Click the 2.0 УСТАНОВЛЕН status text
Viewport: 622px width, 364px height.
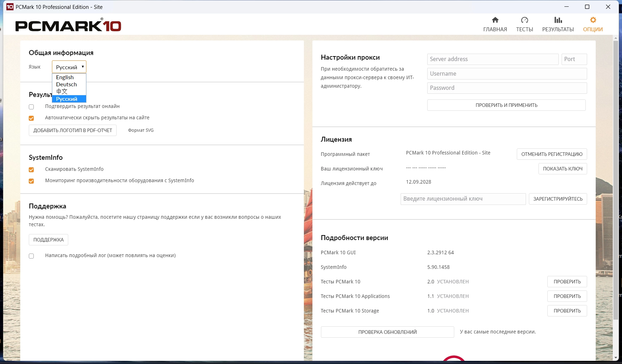448,282
